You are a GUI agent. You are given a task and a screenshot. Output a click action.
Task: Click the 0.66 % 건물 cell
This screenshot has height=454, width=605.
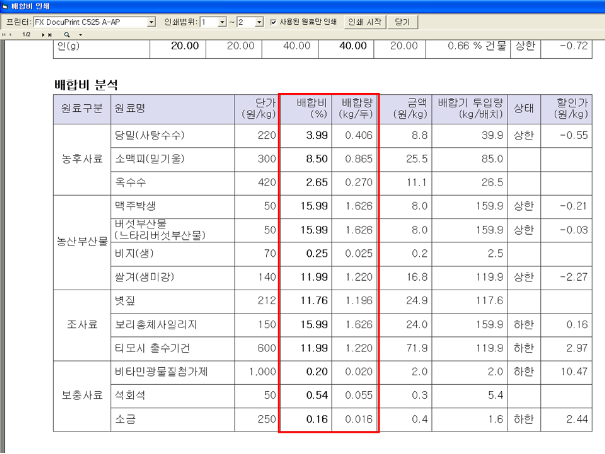click(477, 46)
